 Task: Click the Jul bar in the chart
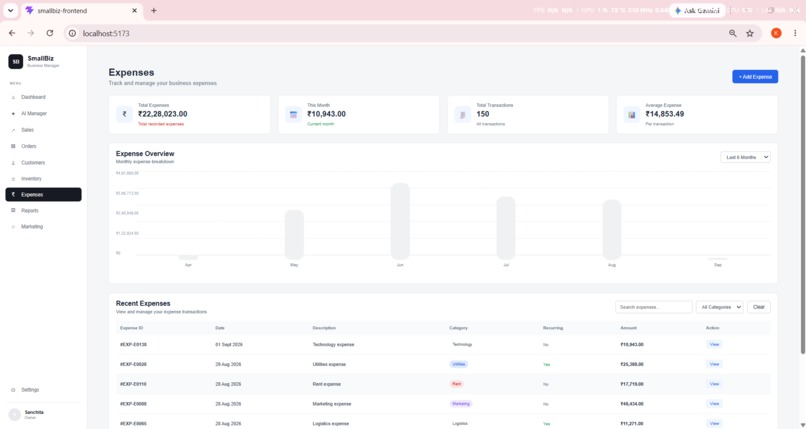click(x=506, y=228)
